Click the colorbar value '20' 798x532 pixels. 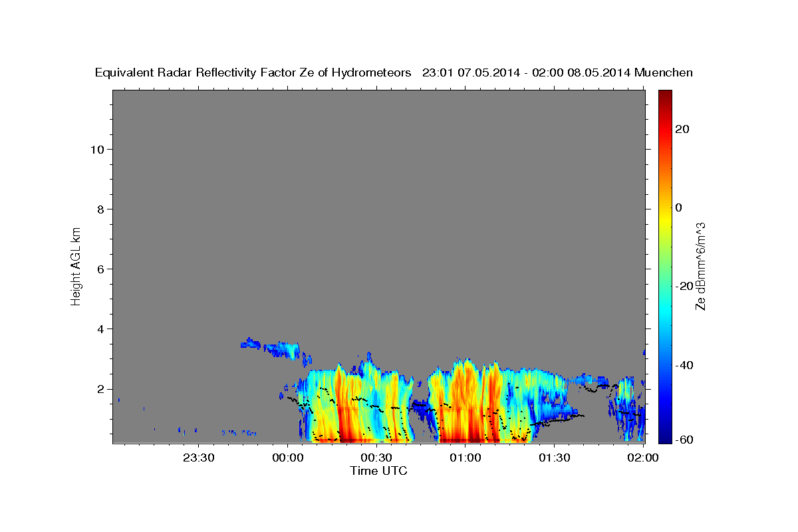coord(682,129)
